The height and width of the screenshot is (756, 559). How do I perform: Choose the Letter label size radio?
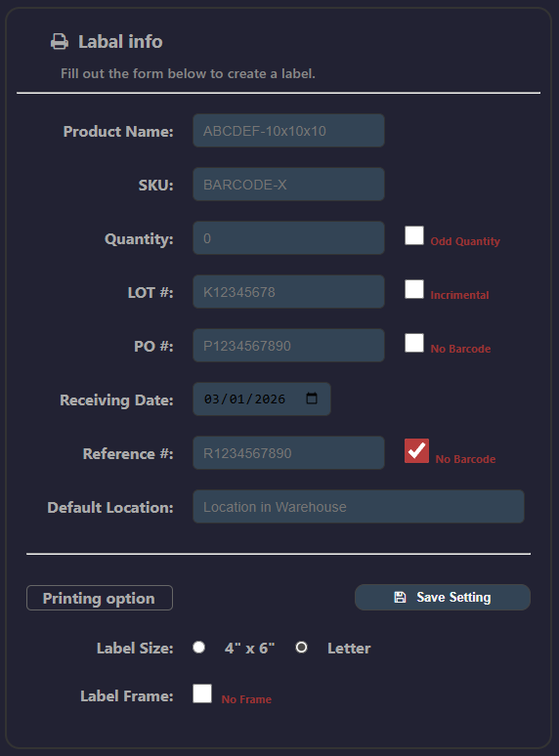(301, 647)
